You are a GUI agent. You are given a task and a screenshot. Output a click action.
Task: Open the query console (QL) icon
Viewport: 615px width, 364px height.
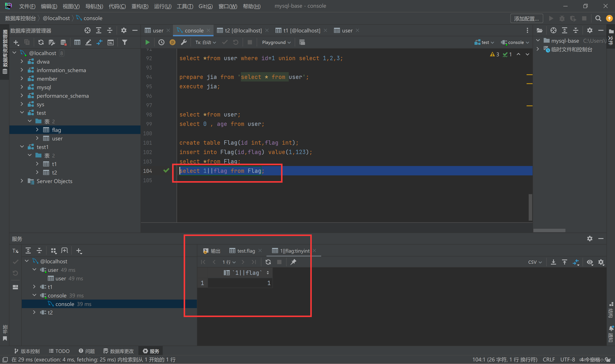(x=111, y=42)
